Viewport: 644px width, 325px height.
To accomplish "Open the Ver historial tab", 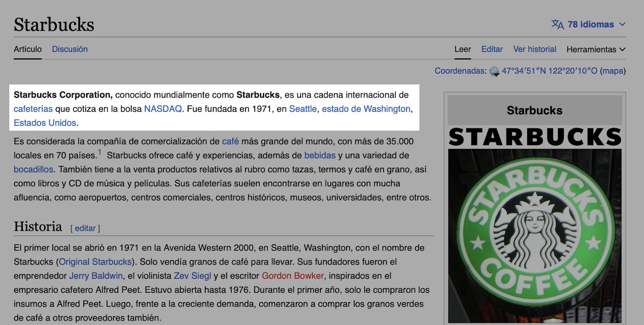I will click(535, 49).
